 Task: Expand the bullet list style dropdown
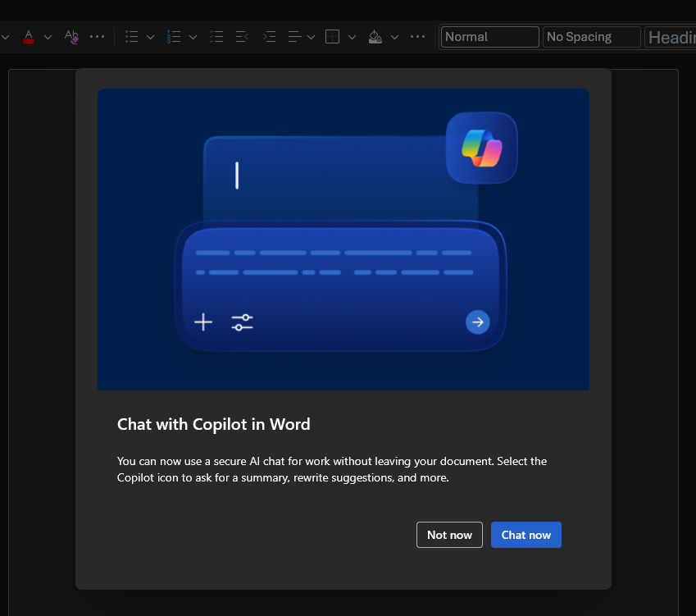coord(150,37)
